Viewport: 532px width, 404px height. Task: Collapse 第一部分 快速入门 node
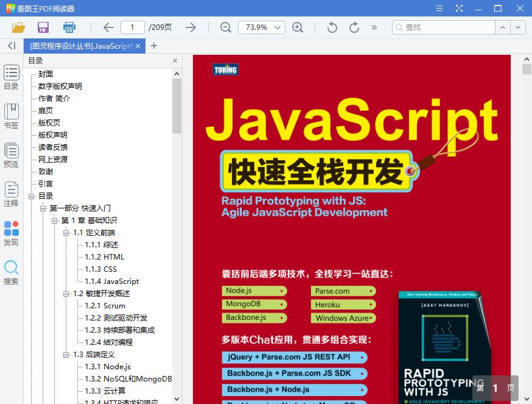(x=43, y=208)
